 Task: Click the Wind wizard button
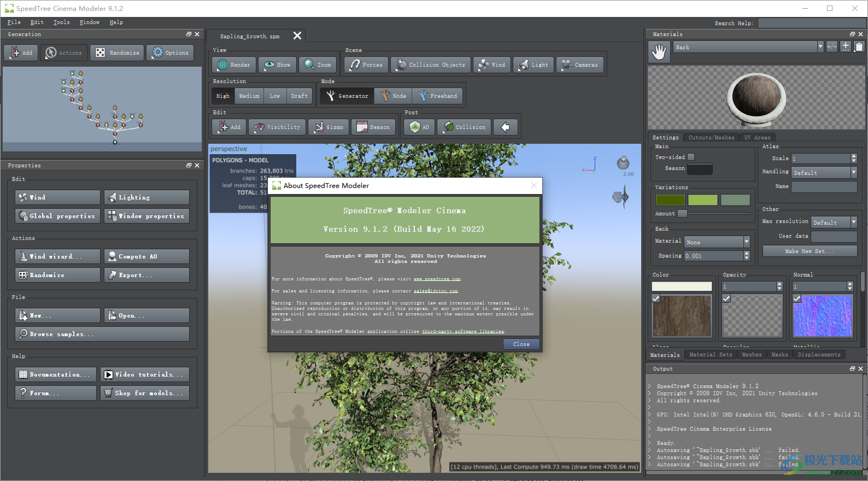pos(57,256)
